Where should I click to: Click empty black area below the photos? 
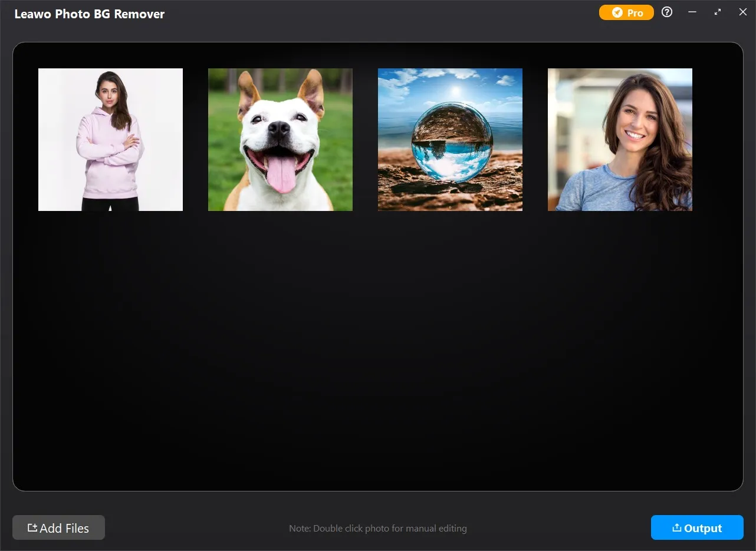[377, 354]
